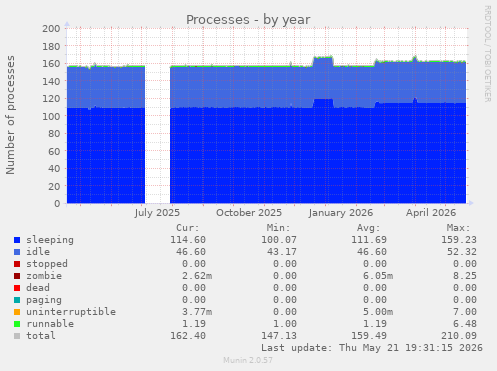Click the zombie legend color swatch

[x=17, y=276]
